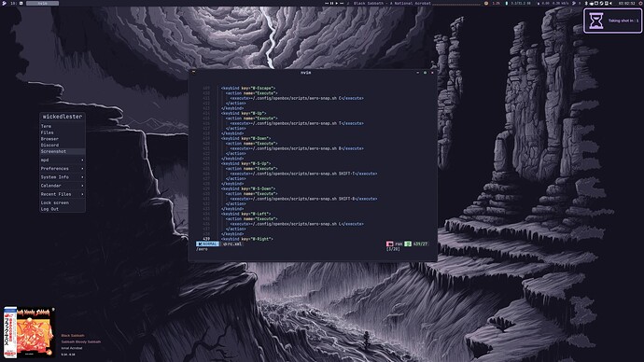This screenshot has width=644, height=362.
Task: Click the keybind key="W-S-Down" line
Action: pos(247,188)
